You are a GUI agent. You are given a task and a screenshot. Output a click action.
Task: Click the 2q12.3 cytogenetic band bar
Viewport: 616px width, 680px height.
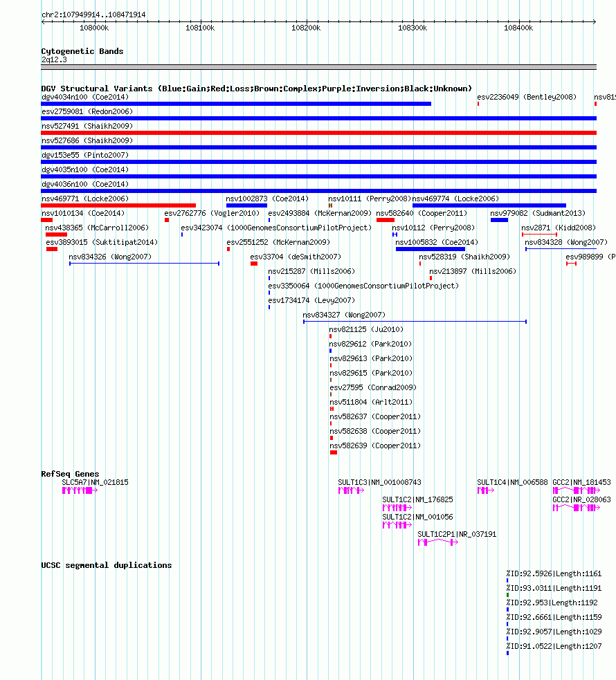pyautogui.click(x=319, y=67)
